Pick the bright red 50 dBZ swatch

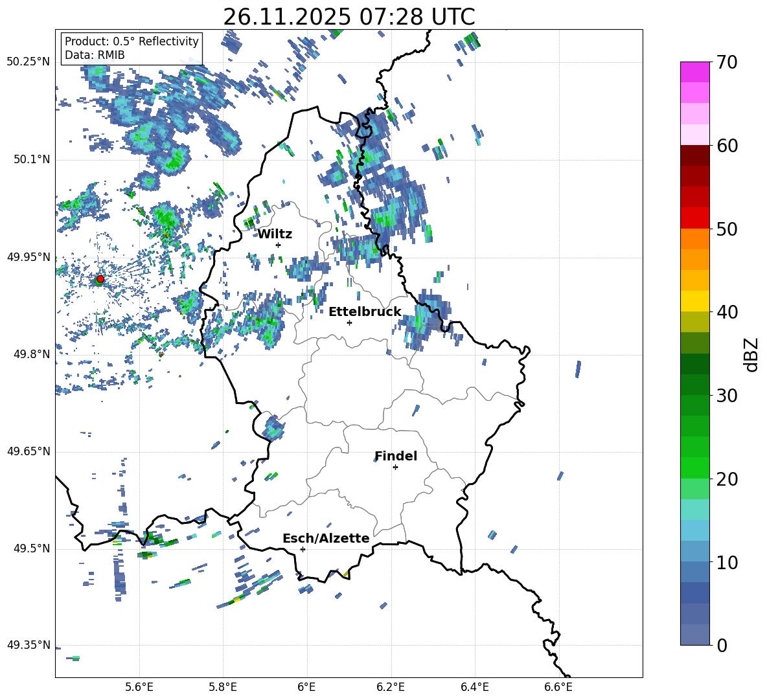pos(694,218)
